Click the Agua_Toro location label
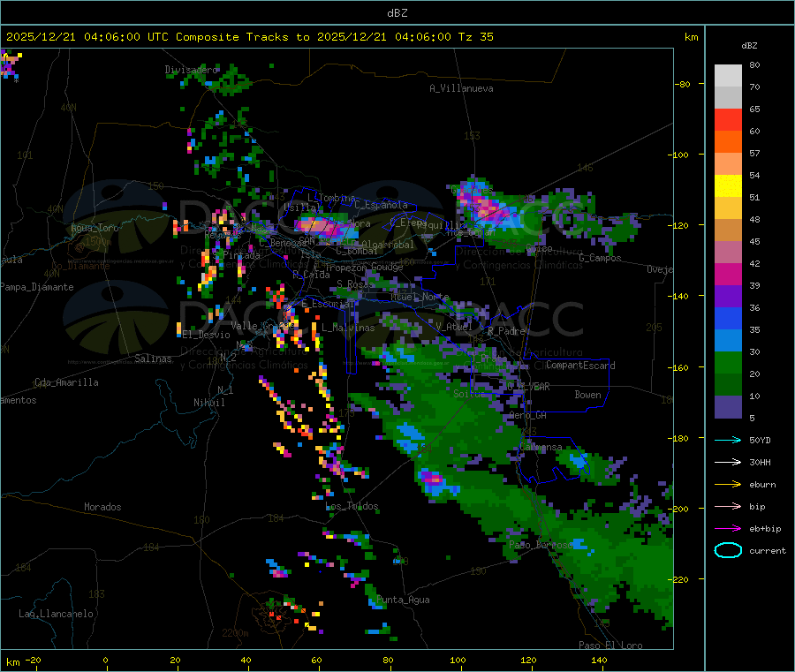The image size is (795, 672). click(95, 228)
